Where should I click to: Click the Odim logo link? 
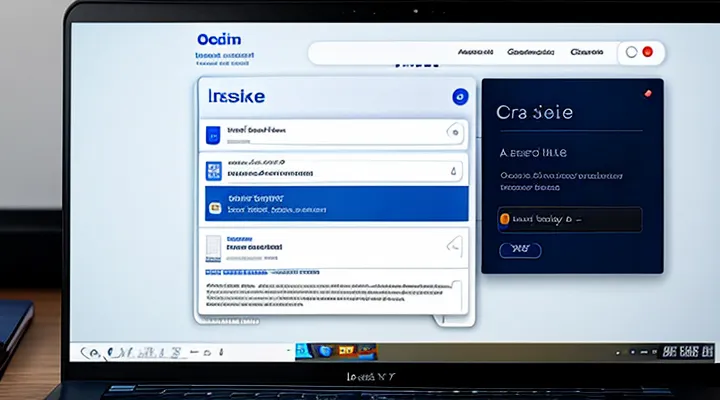(217, 37)
